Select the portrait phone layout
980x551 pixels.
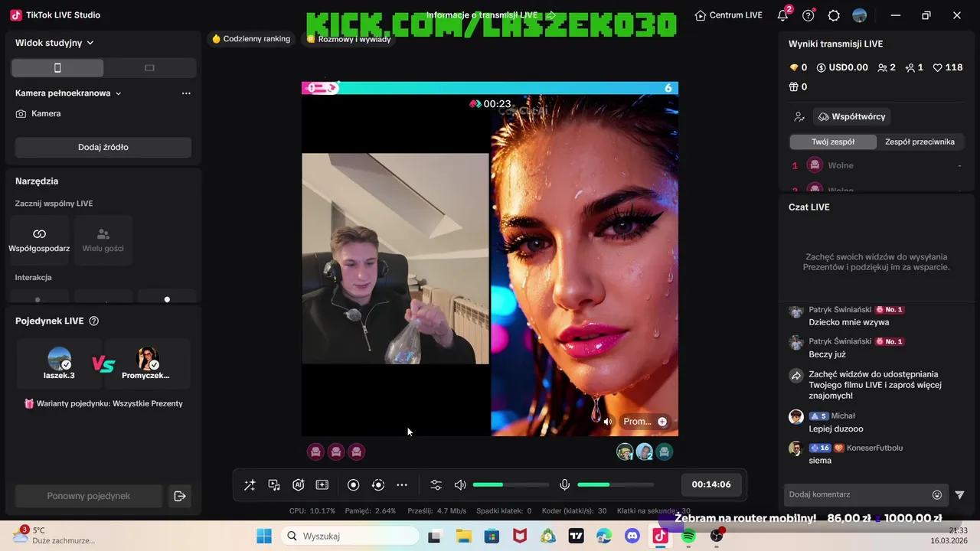(x=57, y=68)
